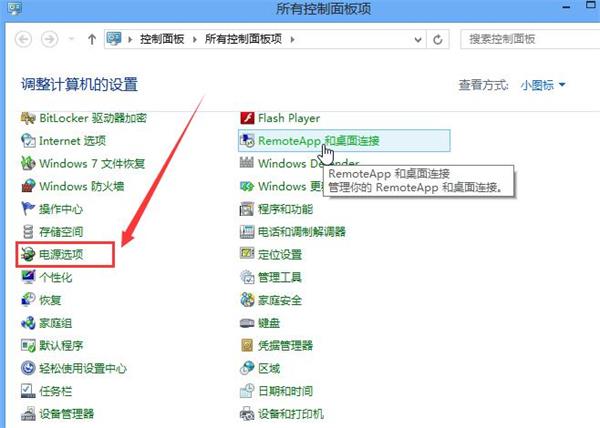Open the BitLocker drive encryption icon
This screenshot has height=428, width=600.
click(28, 118)
